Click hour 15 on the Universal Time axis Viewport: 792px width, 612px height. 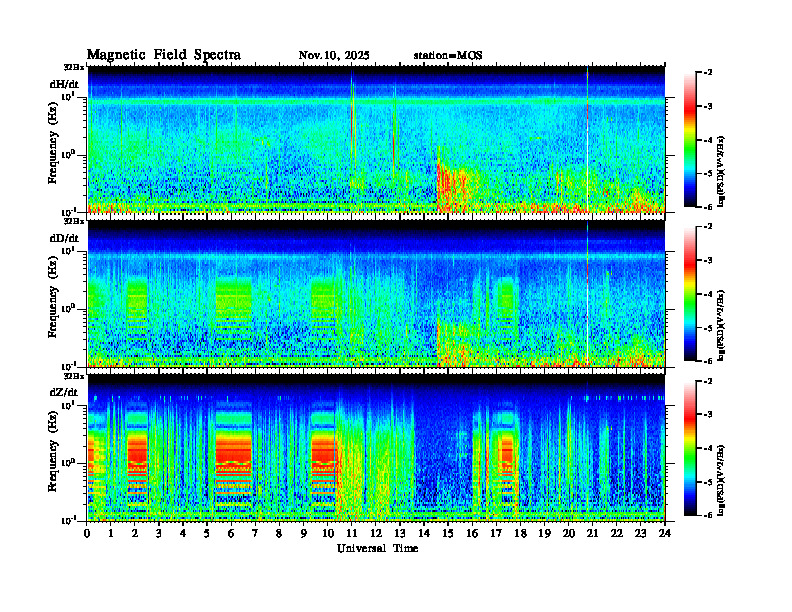[x=448, y=533]
